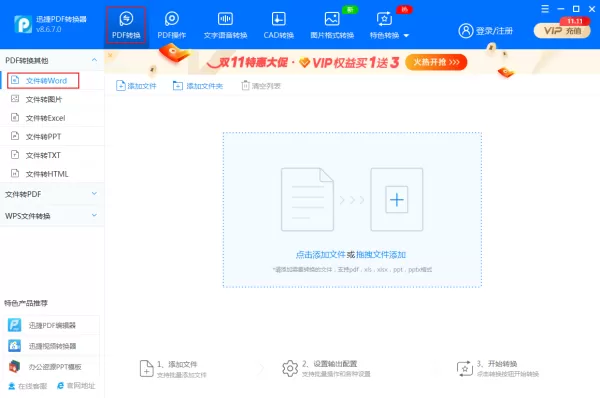The width and height of the screenshot is (600, 398).
Task: Click the plus add-file box
Action: (x=396, y=199)
